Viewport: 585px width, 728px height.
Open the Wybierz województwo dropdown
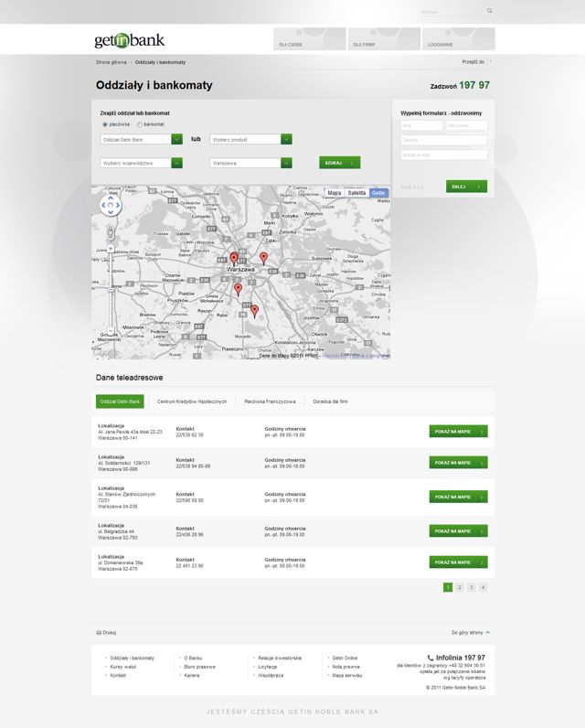point(141,163)
